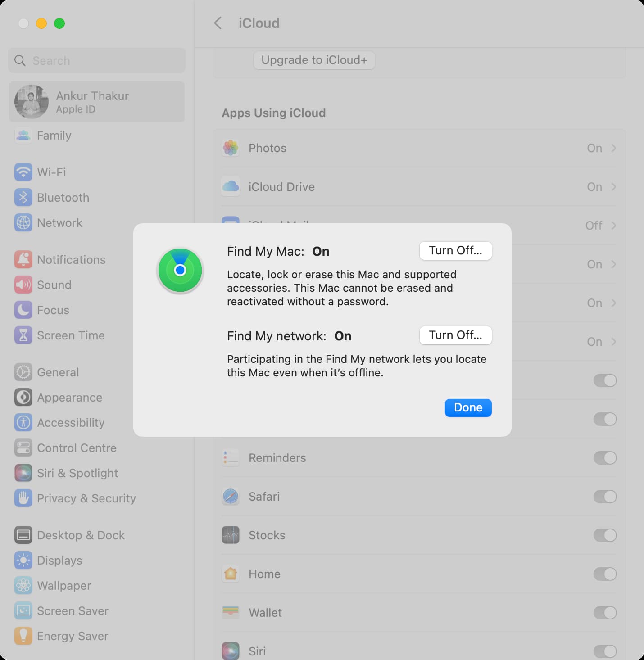Image resolution: width=644 pixels, height=660 pixels.
Task: Click the yellow minimize window button
Action: (41, 23)
